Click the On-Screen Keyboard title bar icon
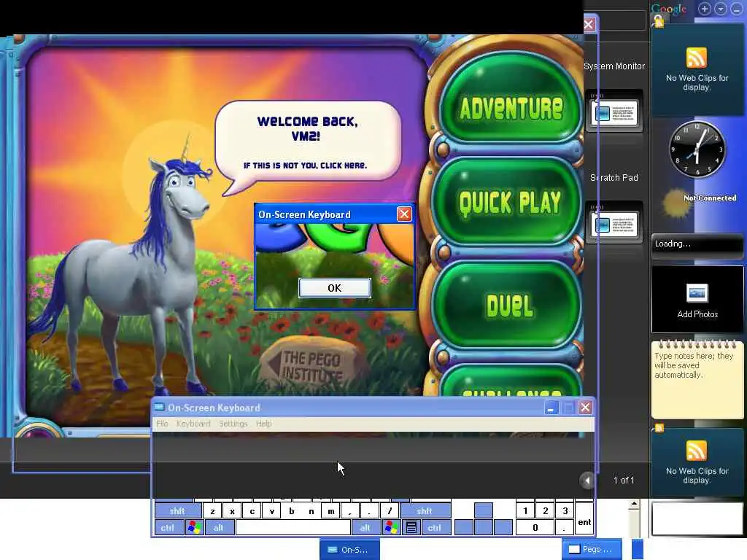The width and height of the screenshot is (747, 560). pyautogui.click(x=159, y=407)
